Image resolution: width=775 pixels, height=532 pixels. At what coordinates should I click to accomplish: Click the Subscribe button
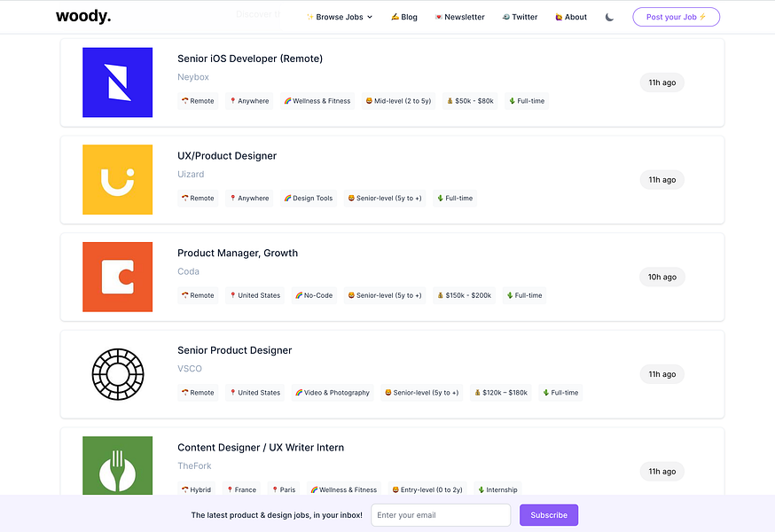pyautogui.click(x=549, y=515)
